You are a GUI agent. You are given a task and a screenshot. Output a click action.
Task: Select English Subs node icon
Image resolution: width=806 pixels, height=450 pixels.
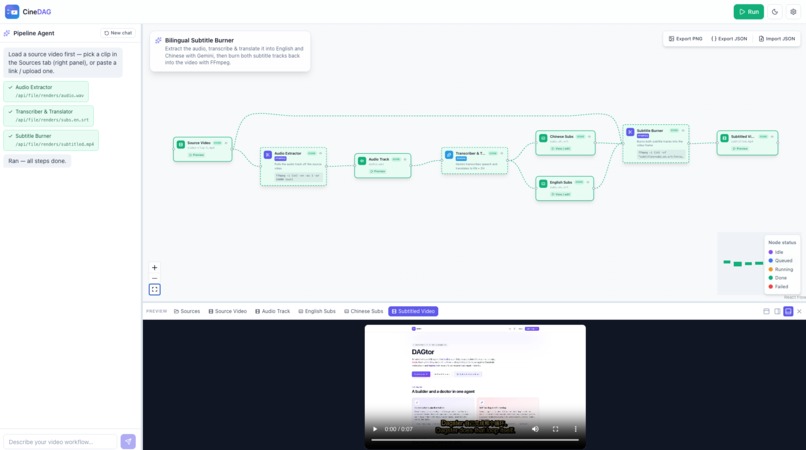click(543, 184)
